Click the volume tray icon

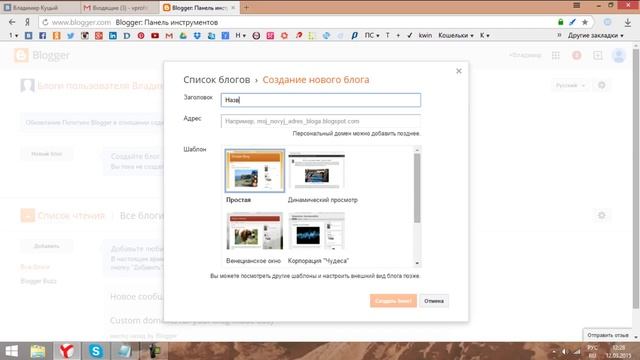tap(565, 351)
